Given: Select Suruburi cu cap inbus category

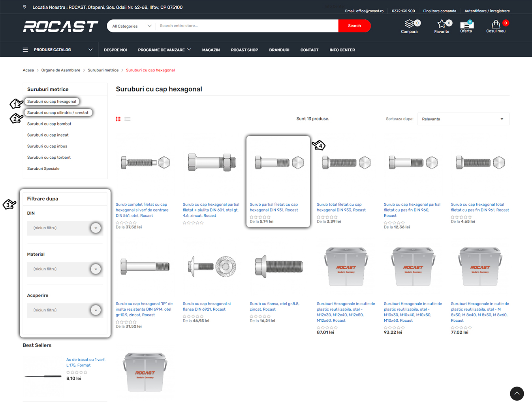Looking at the screenshot, I should click(47, 146).
